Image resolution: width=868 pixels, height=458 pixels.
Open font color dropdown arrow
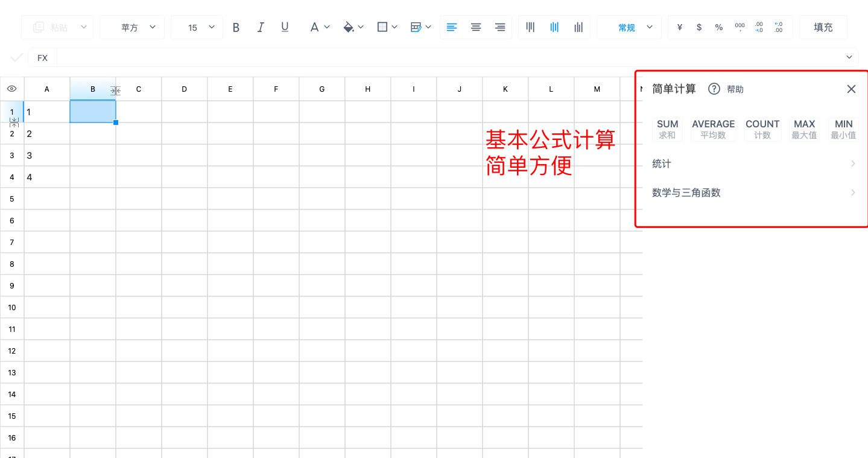click(x=327, y=27)
